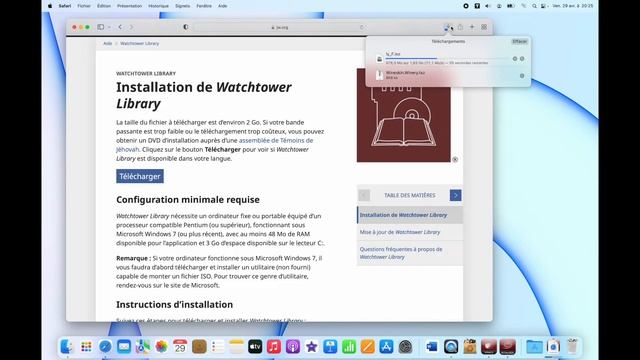
Task: Open Microsoft Word from the Dock
Action: click(431, 347)
